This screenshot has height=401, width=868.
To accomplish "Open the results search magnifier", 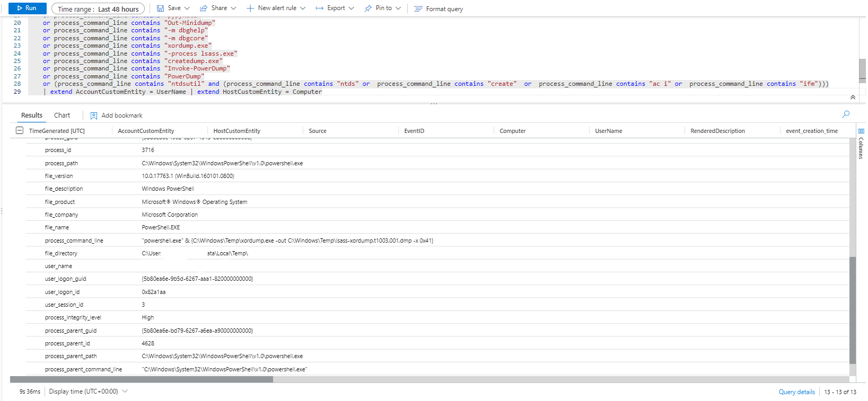I will [x=846, y=114].
